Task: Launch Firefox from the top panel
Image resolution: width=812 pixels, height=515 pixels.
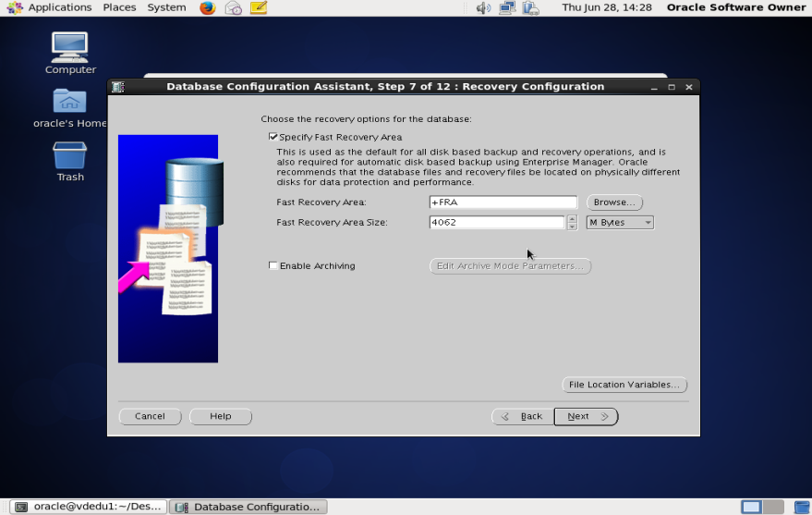Action: point(208,7)
